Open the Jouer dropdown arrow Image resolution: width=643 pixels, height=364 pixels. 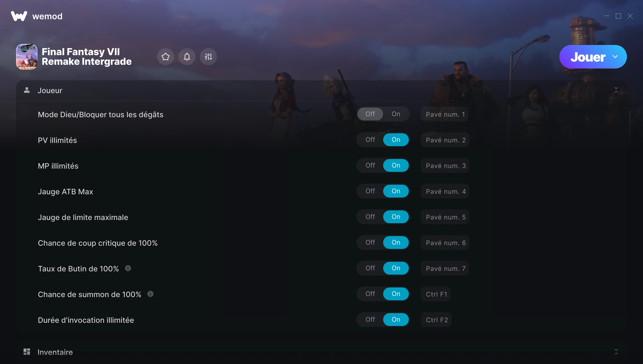coord(615,57)
